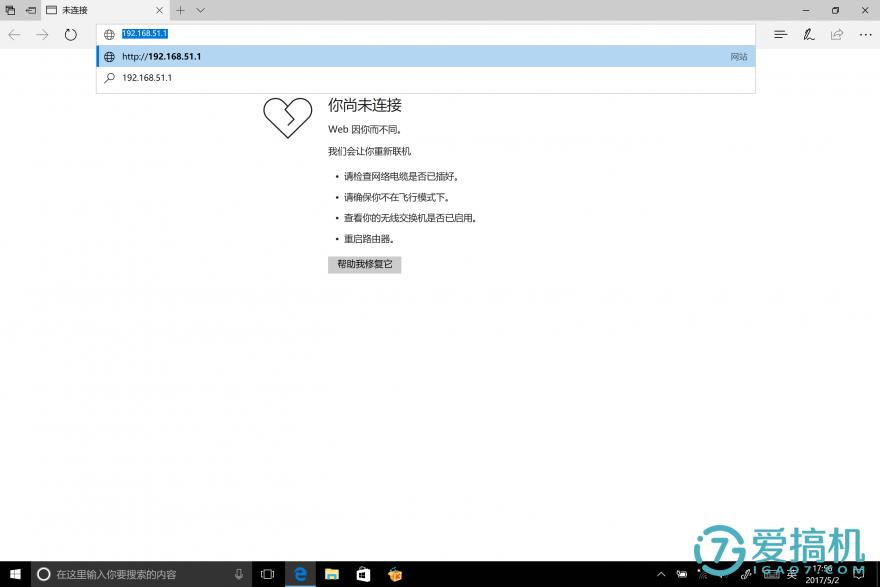This screenshot has height=587, width=880.
Task: Click the 帮助我修复它 button
Action: (364, 264)
